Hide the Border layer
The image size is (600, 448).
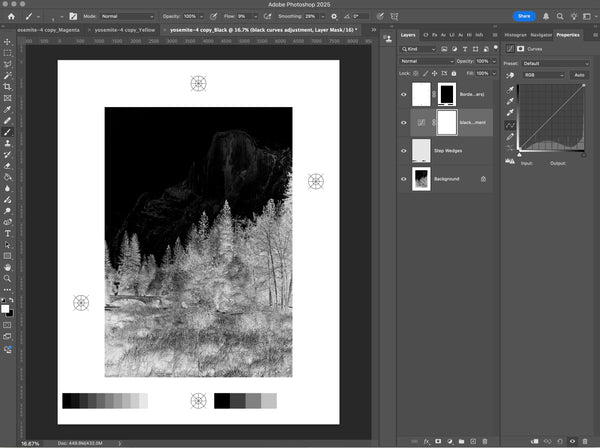tap(404, 94)
